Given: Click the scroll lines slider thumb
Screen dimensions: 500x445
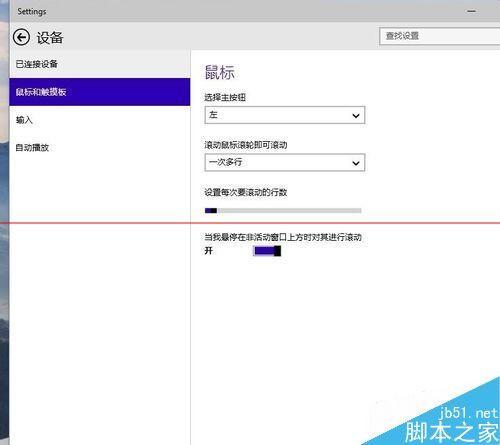Looking at the screenshot, I should [214, 210].
